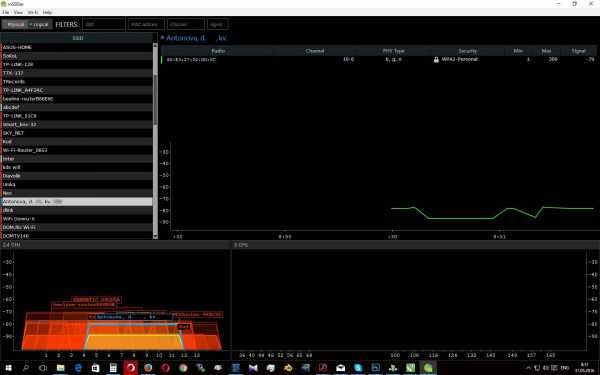Click the Signal filter box
Viewport: 600px width, 375px height.
pos(217,24)
